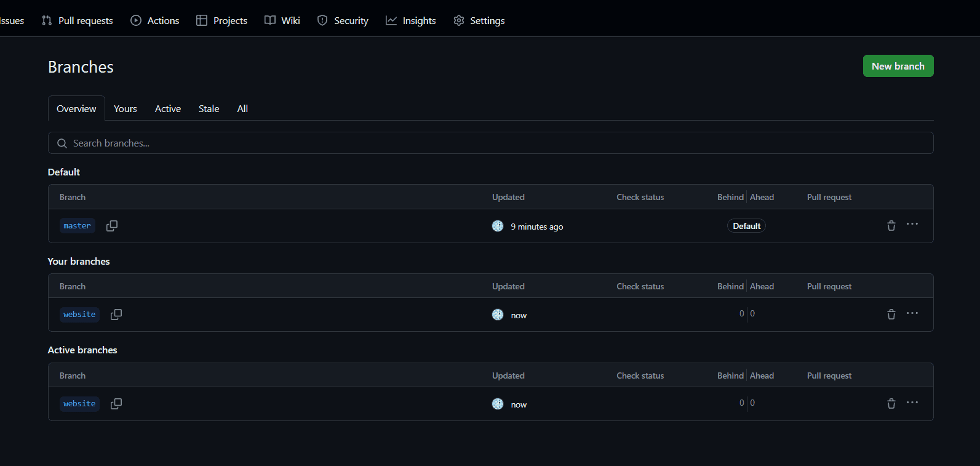This screenshot has height=466, width=980.
Task: Open the Actions repository tab
Action: [x=155, y=20]
